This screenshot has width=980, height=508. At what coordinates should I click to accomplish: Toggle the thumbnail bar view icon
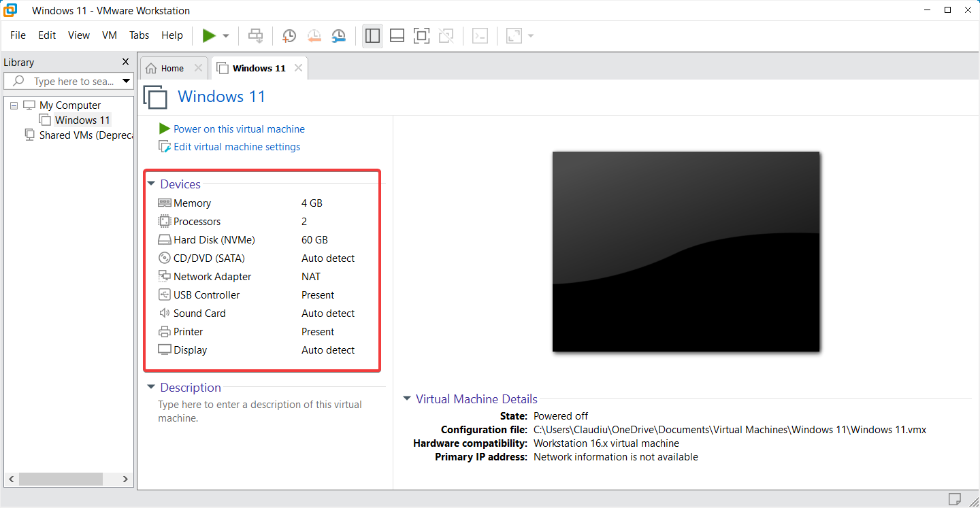click(x=397, y=35)
